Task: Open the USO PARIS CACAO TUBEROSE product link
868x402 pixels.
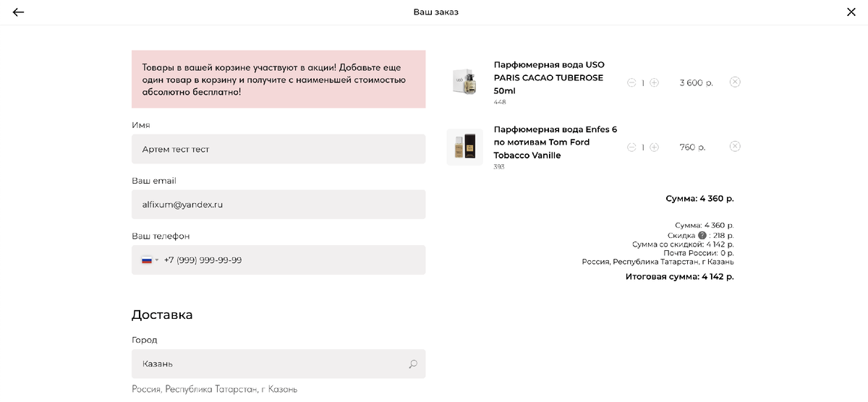Action: click(548, 77)
